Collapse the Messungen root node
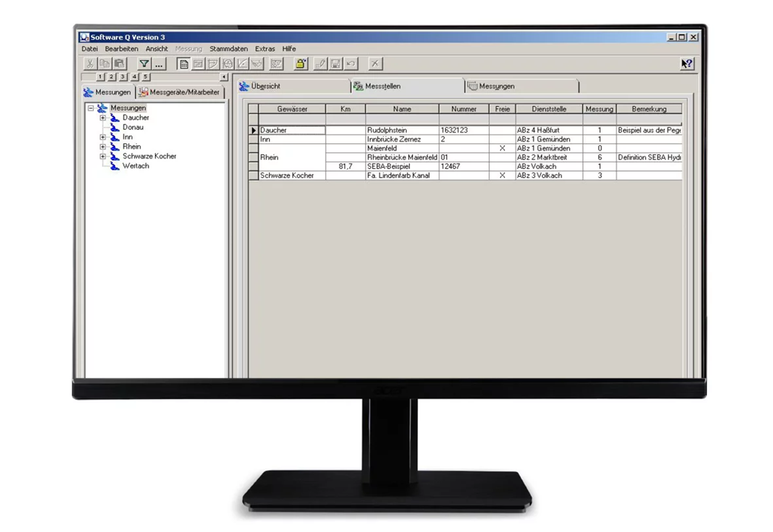Image resolution: width=773 pixels, height=532 pixels. tap(91, 108)
